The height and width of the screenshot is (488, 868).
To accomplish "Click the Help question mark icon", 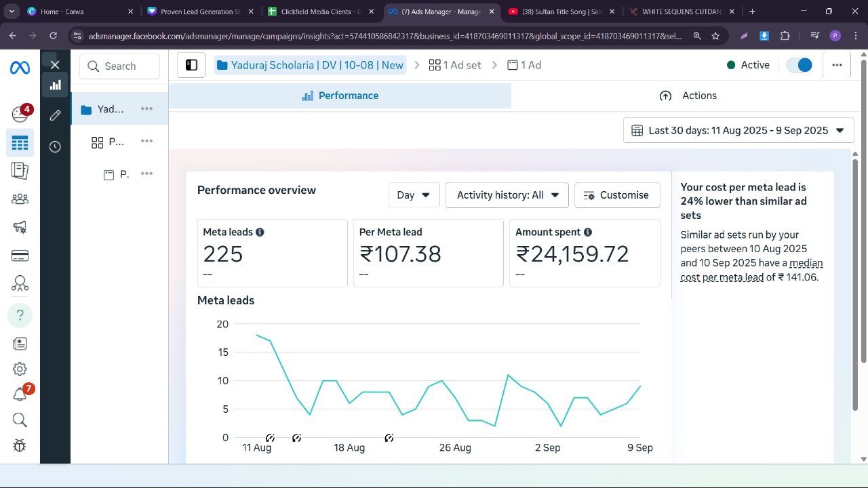I will 20,314.
